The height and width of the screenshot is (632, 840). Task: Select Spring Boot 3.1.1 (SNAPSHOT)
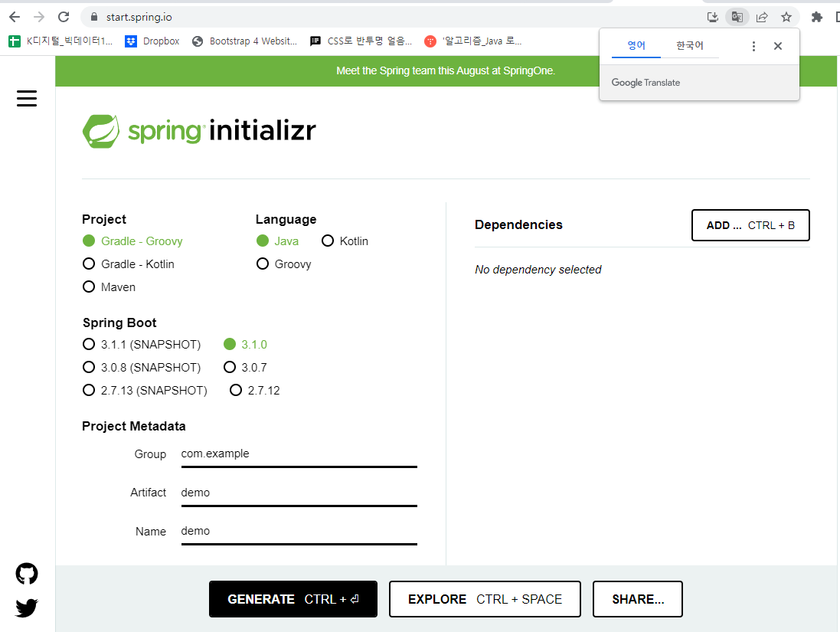[x=142, y=345]
